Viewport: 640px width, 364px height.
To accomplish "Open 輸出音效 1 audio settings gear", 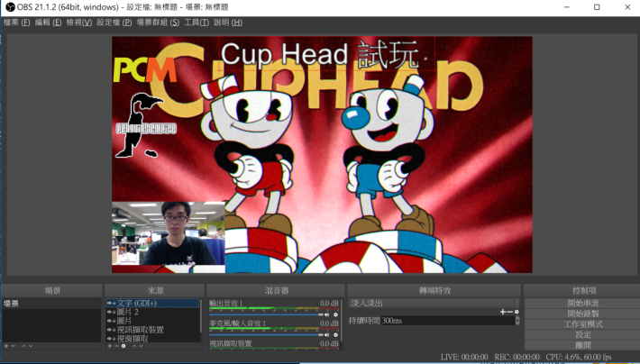I will [x=335, y=314].
